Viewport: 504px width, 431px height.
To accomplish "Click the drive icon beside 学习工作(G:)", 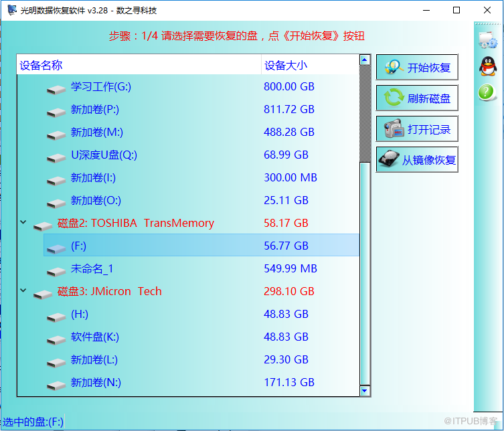I will [x=56, y=90].
